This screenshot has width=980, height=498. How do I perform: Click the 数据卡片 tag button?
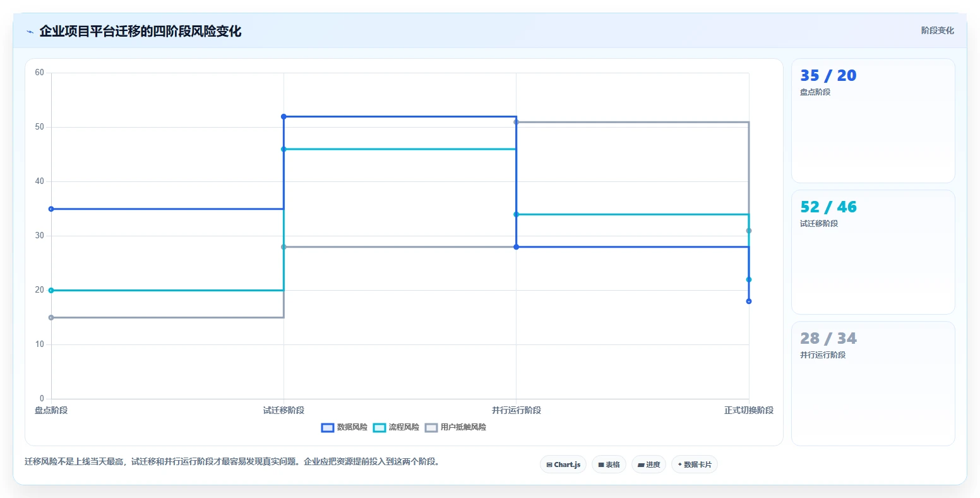[x=695, y=465]
